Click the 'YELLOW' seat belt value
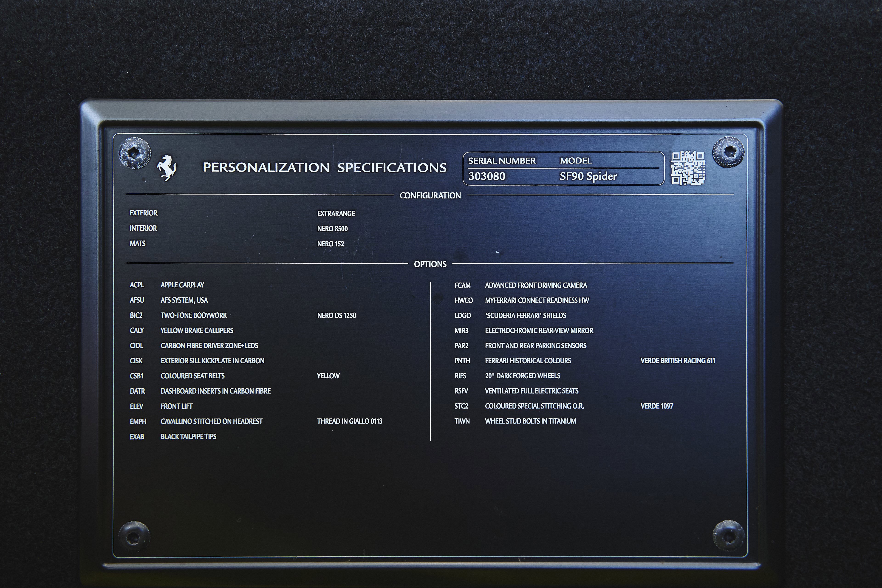Viewport: 882px width, 588px height. tap(328, 376)
